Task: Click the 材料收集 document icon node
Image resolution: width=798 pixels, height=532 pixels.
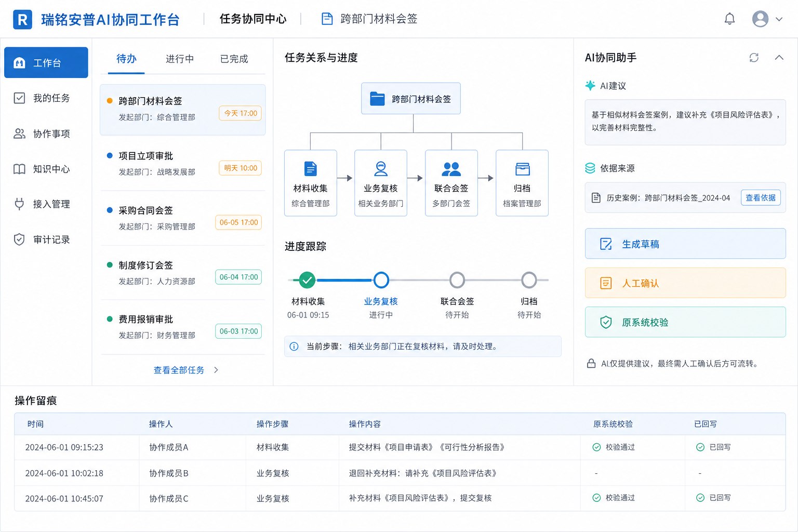Action: click(311, 169)
